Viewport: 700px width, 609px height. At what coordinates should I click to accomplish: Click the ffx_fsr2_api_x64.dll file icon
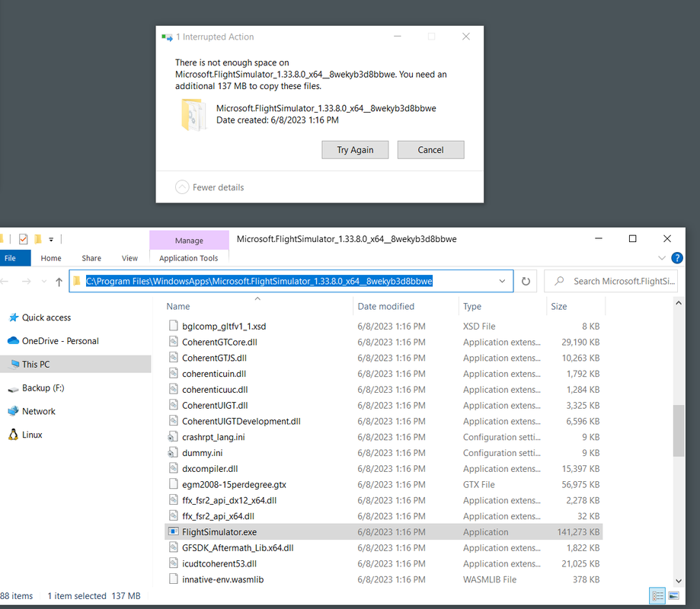point(173,516)
